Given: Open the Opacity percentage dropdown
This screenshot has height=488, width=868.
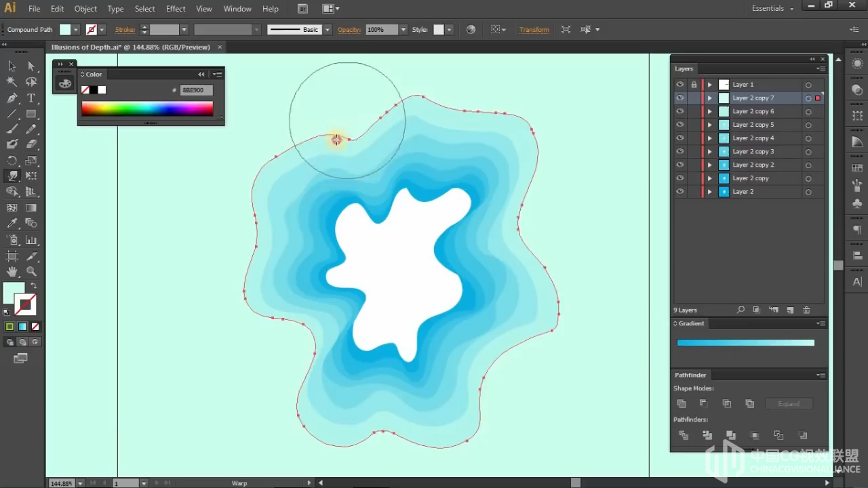Looking at the screenshot, I should click(403, 30).
